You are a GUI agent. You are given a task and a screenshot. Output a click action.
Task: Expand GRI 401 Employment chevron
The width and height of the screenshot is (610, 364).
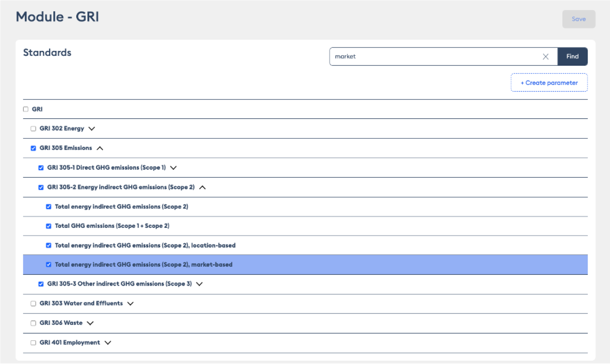[108, 343]
